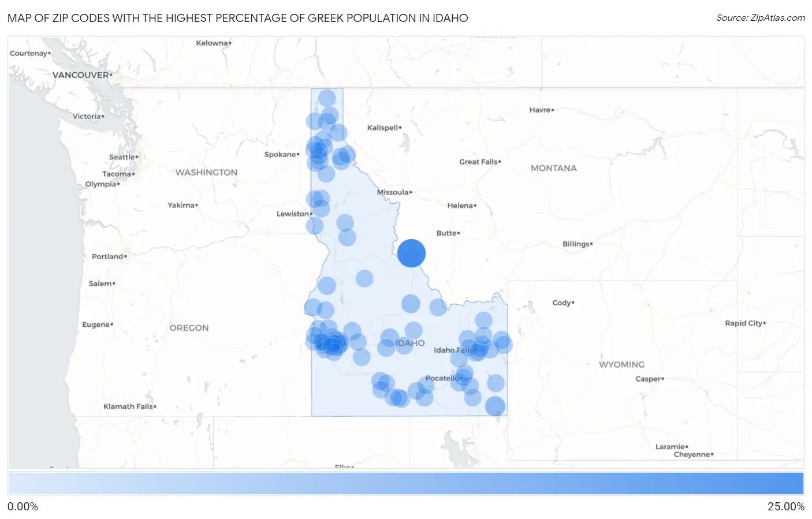Click the Source: ZipAtlas.com text
812x519 pixels.
click(761, 18)
